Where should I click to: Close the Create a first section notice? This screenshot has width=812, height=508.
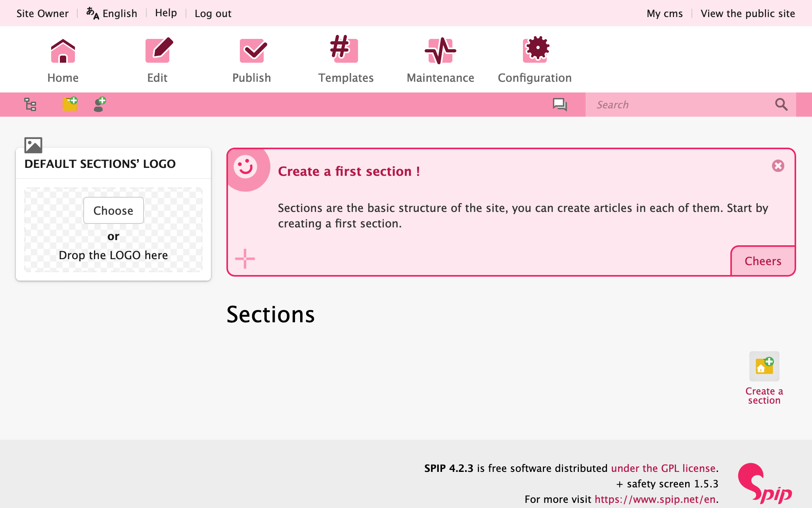coord(778,166)
